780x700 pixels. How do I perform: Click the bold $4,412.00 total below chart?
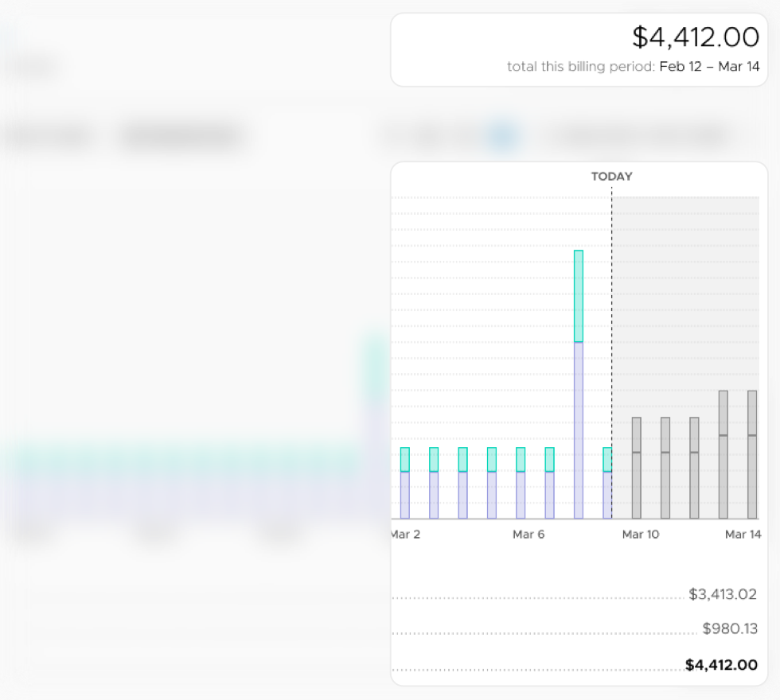point(721,665)
